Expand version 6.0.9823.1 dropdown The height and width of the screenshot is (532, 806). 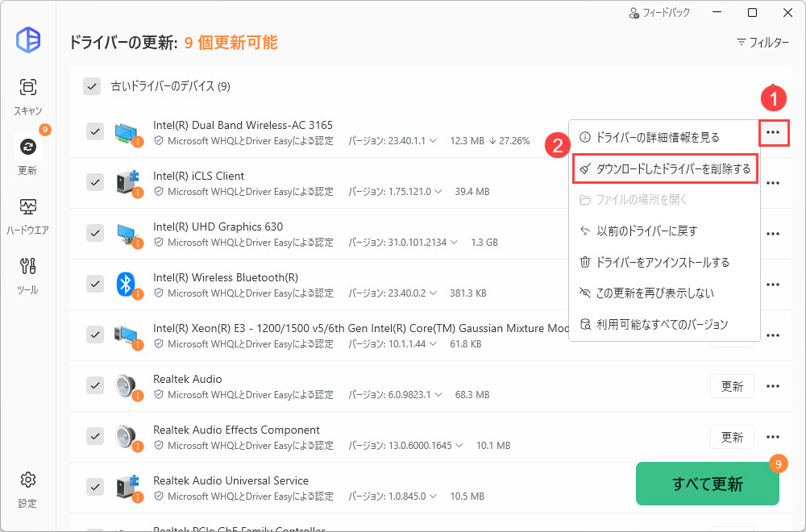coord(438,395)
